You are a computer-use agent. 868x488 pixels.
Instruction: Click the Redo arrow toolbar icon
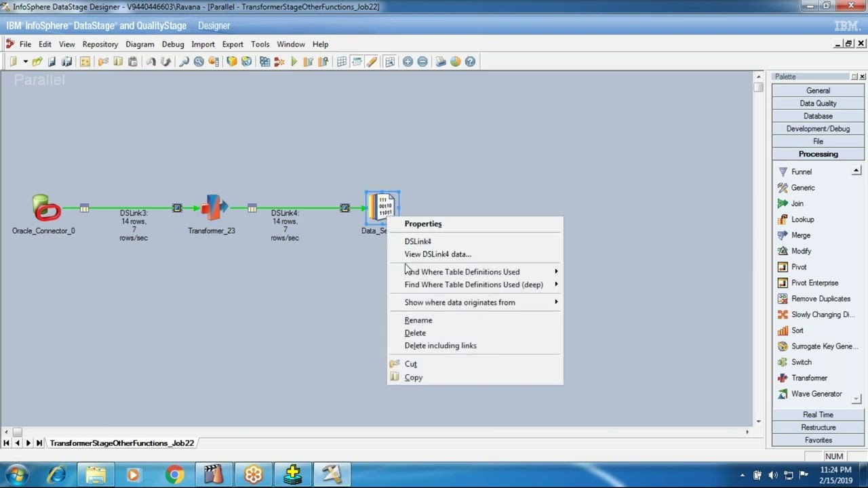click(165, 62)
